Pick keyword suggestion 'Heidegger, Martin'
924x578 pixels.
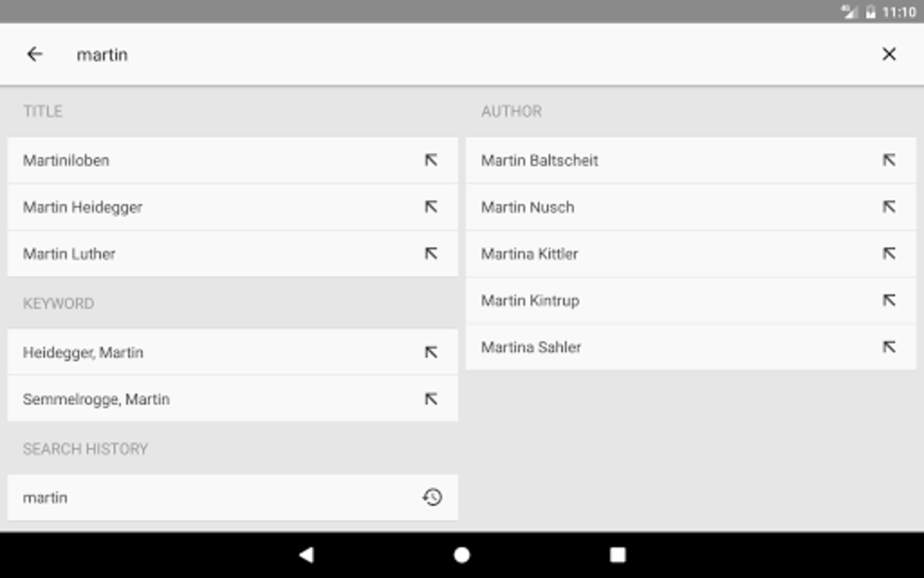point(232,353)
